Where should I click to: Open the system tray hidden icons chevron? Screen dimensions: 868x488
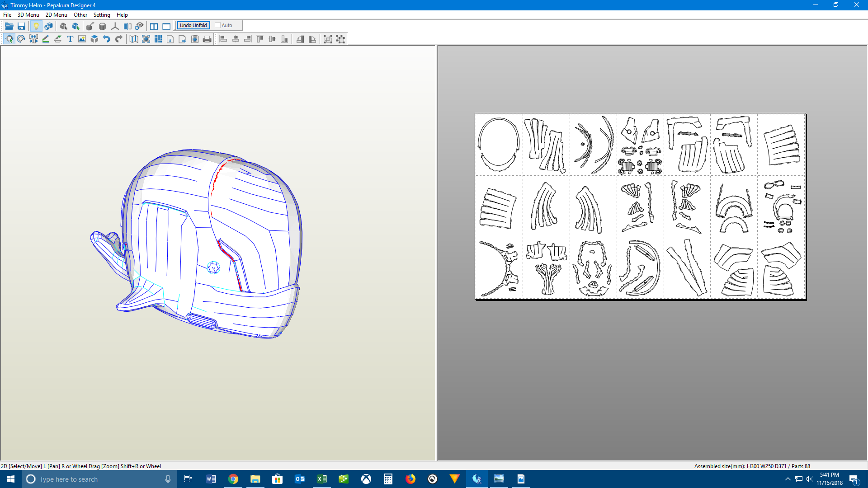point(788,479)
